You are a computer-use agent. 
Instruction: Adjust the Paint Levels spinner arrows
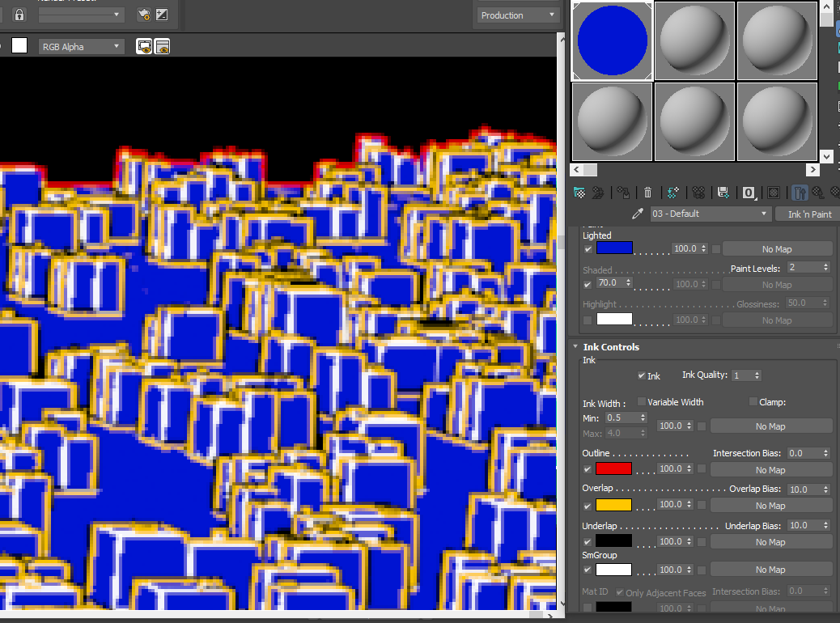click(825, 267)
